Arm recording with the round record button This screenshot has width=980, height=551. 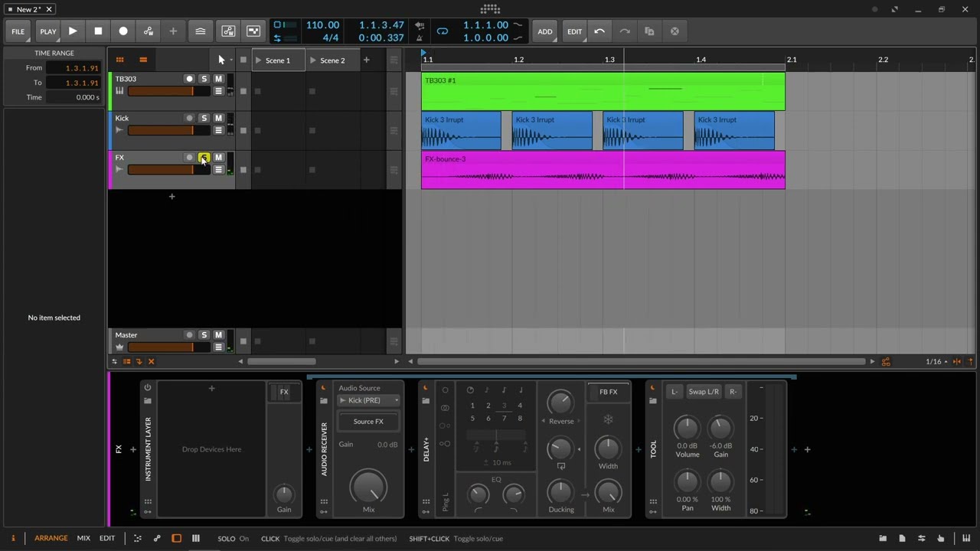[x=123, y=31]
